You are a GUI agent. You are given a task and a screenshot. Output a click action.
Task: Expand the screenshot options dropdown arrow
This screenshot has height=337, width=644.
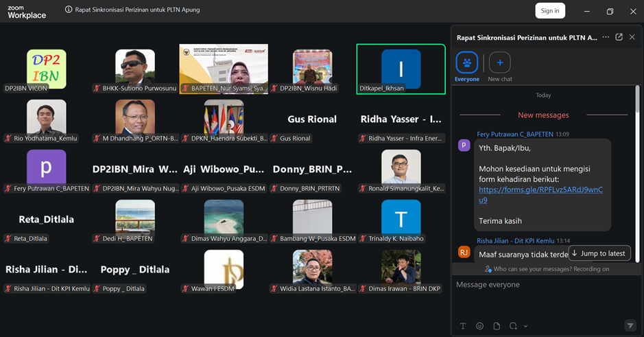[525, 326]
